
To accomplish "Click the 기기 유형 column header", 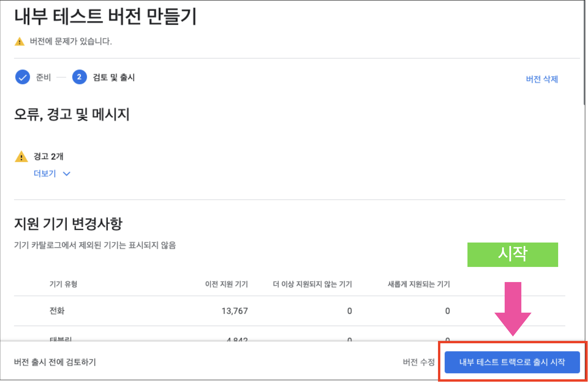I will 63,284.
